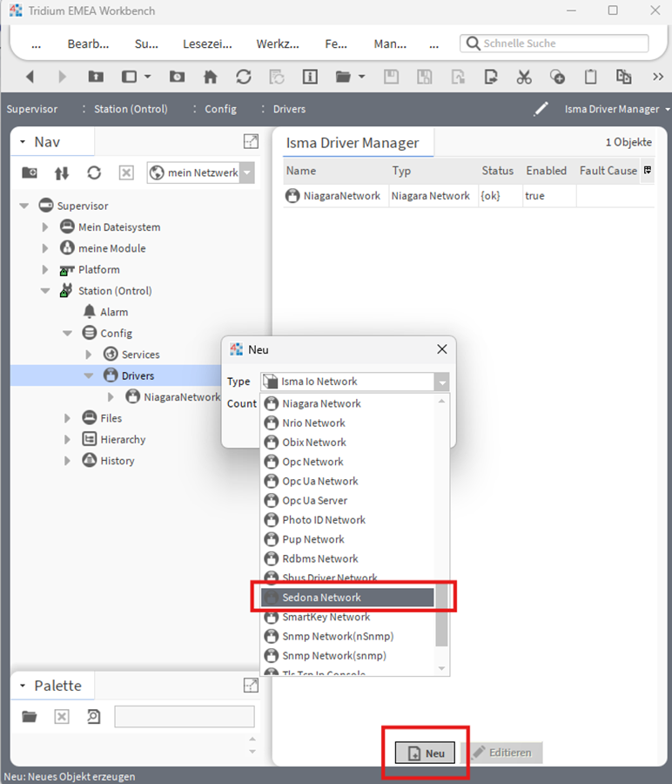Select the NiagaraNetwork table row
Image resolution: width=672 pixels, height=784 pixels.
click(x=468, y=196)
